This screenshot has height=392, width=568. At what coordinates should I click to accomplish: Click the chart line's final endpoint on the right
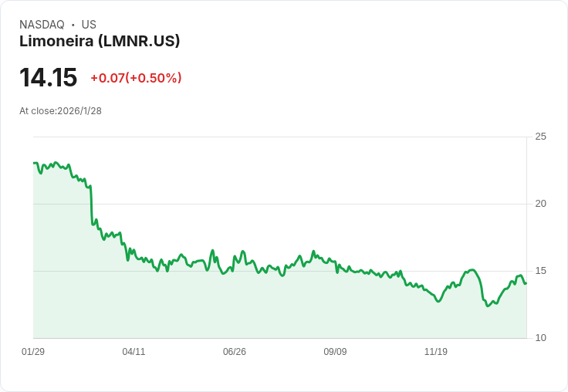(526, 283)
